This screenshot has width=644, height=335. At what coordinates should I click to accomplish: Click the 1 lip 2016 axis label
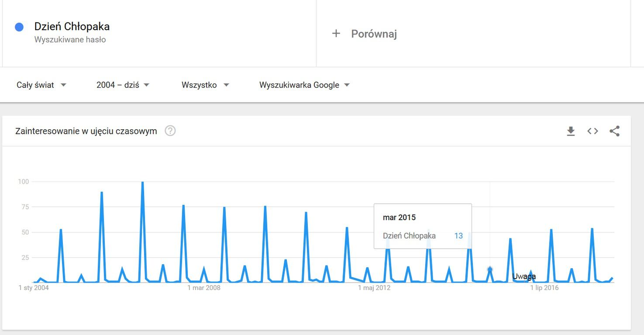544,288
